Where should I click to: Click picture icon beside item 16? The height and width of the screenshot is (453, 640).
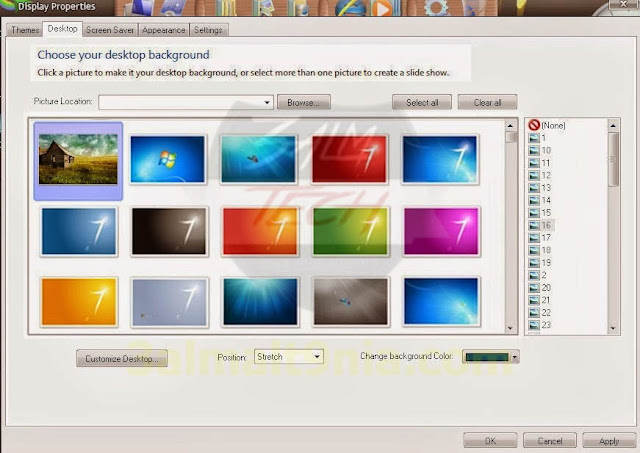534,225
